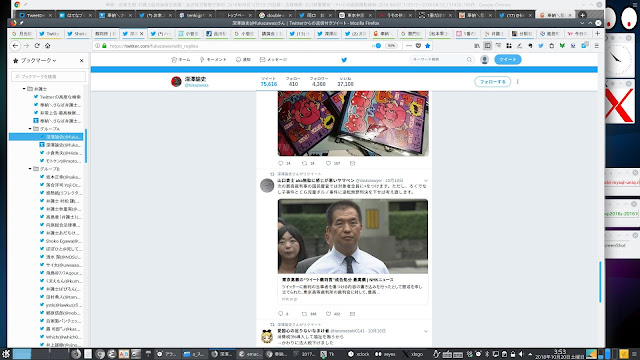The height and width of the screenshot is (360, 640).
Task: Open a new Firefox tab with plus
Action: 598,33
